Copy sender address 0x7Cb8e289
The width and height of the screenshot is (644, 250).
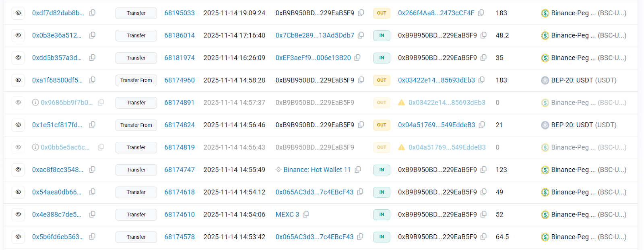click(x=361, y=35)
